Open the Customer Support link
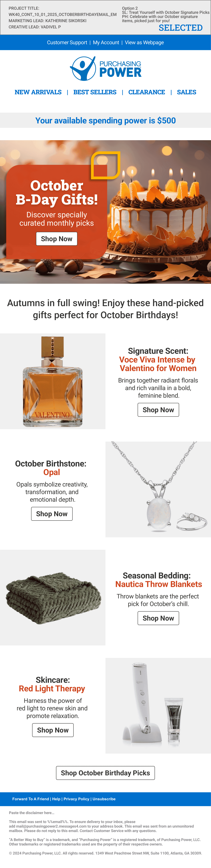The width and height of the screenshot is (211, 868). coord(67,42)
